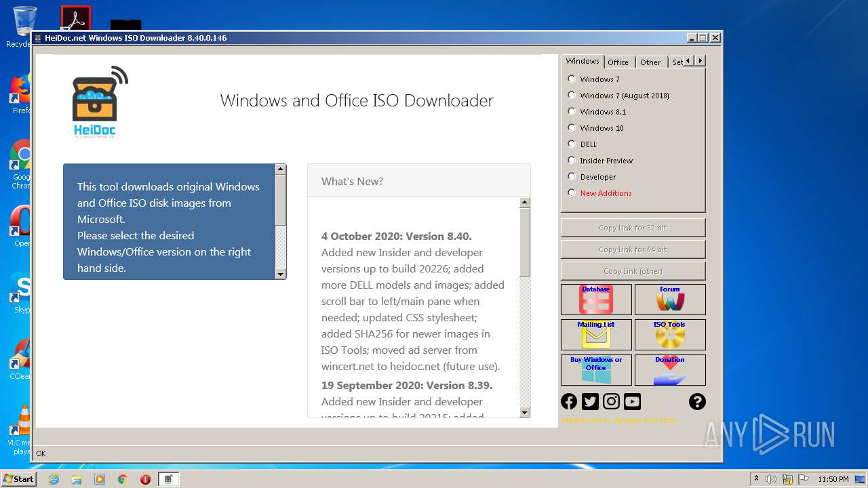Click down arrow of intro text scrollbar
Screen dimensions: 868x488
281,274
